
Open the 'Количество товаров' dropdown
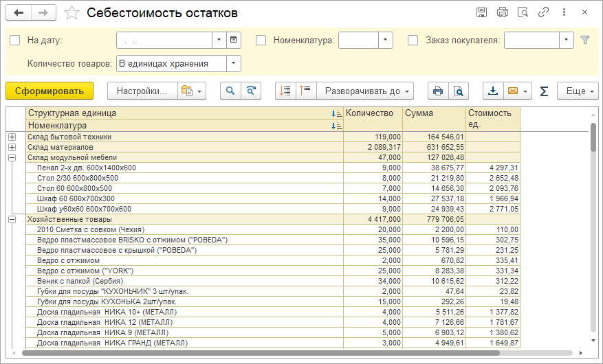[234, 64]
